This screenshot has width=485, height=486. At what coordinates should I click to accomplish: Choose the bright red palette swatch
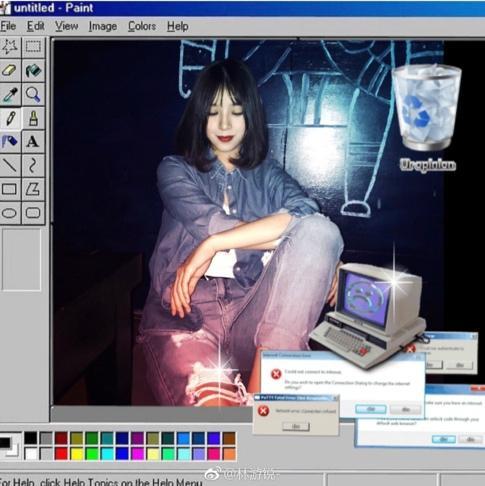61,454
